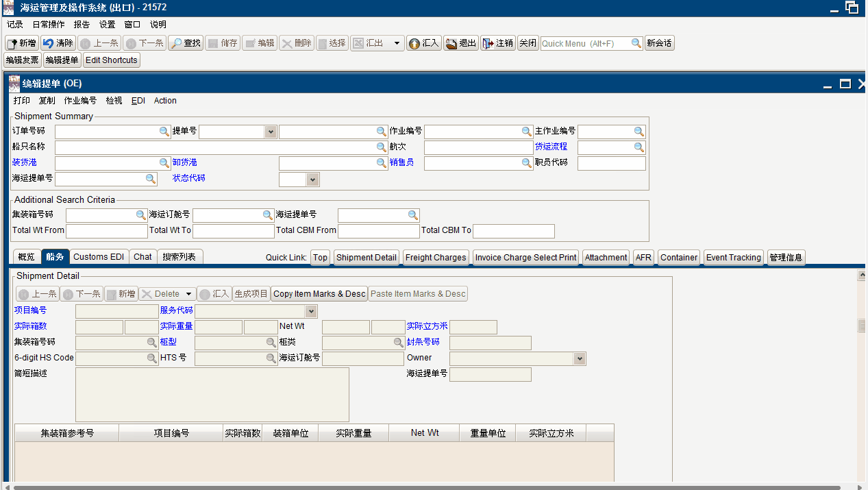Click the 退出 (Exit) toolbar icon
The image size is (868, 490).
click(451, 43)
